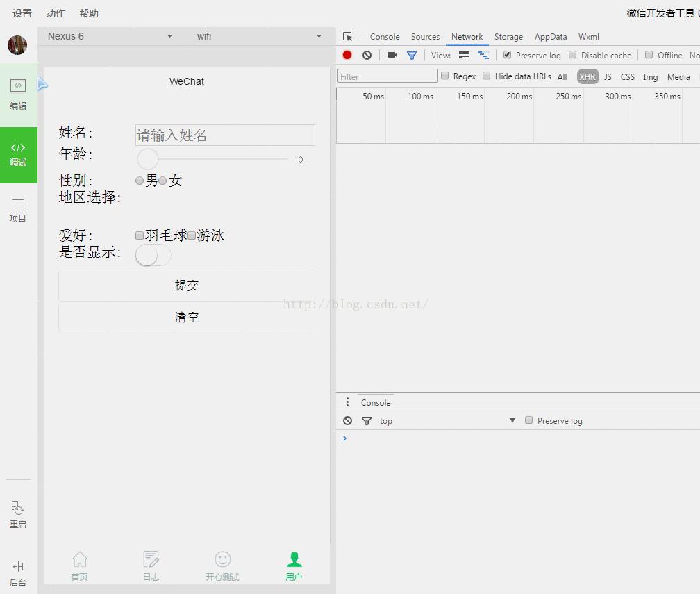Check the 羽毛球 hobby checkbox
This screenshot has height=594, width=700.
(139, 236)
